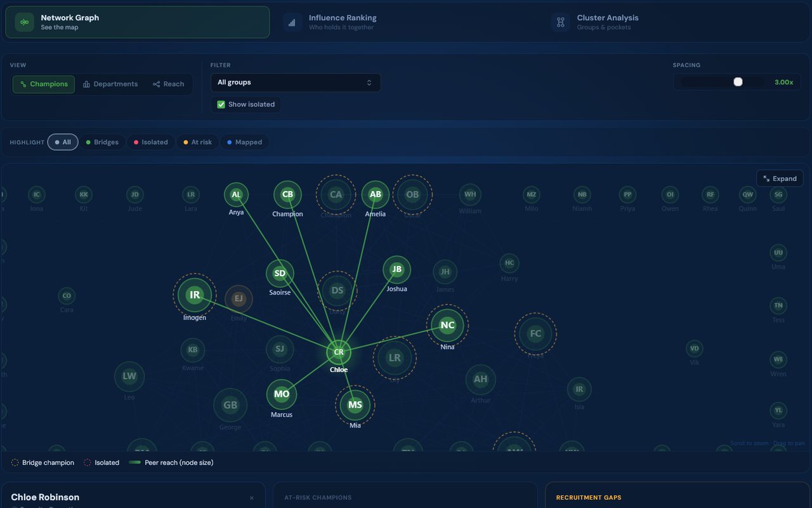The image size is (812, 508).
Task: Select the Mia MS node
Action: tap(355, 405)
